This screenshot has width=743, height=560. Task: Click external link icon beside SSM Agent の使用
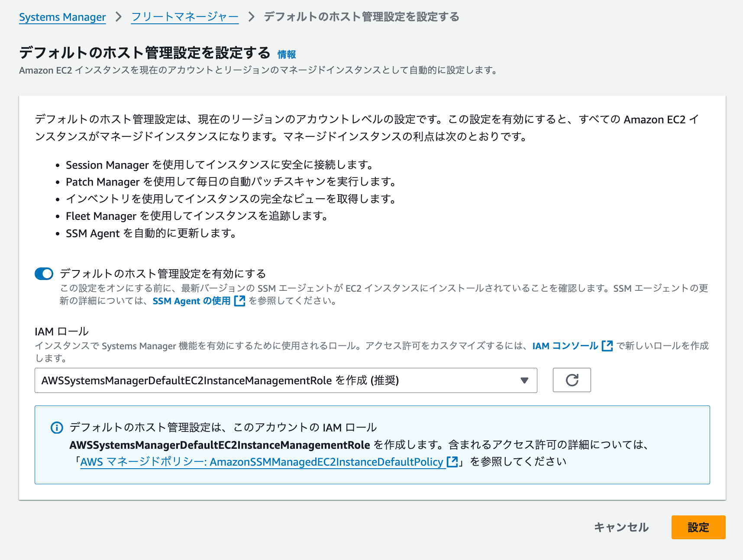[x=239, y=301]
